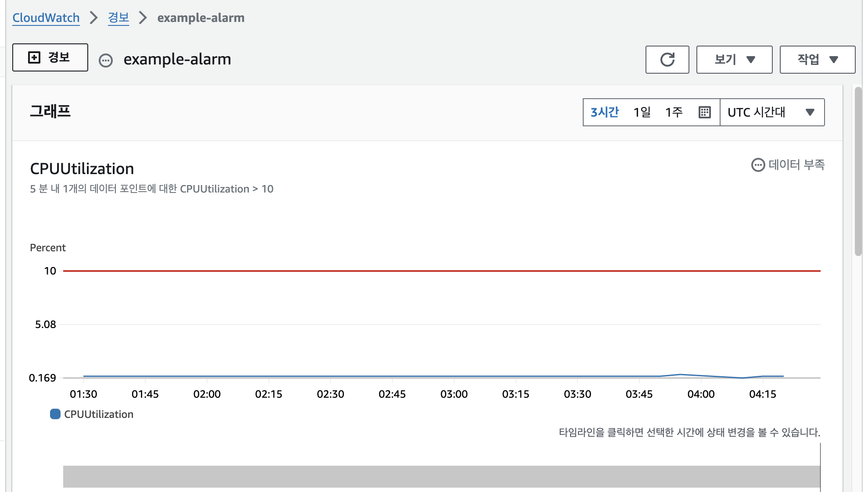Expand the 작업 actions dropdown
Image resolution: width=868 pixels, height=492 pixels.
[x=817, y=60]
